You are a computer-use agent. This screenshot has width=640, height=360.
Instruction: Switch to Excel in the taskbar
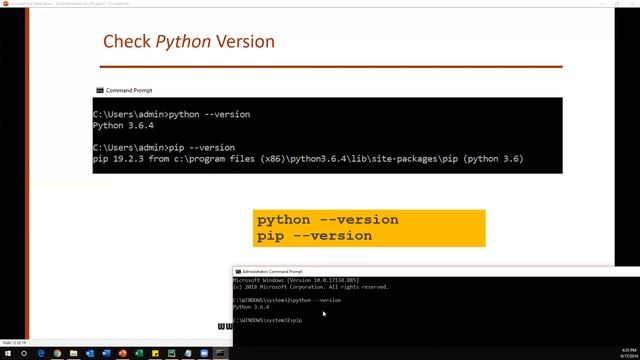(x=139, y=353)
